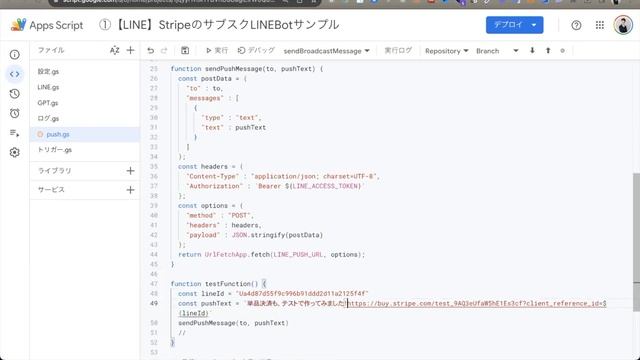This screenshot has width=640, height=360.
Task: Open the Executions list icon
Action: (15, 133)
